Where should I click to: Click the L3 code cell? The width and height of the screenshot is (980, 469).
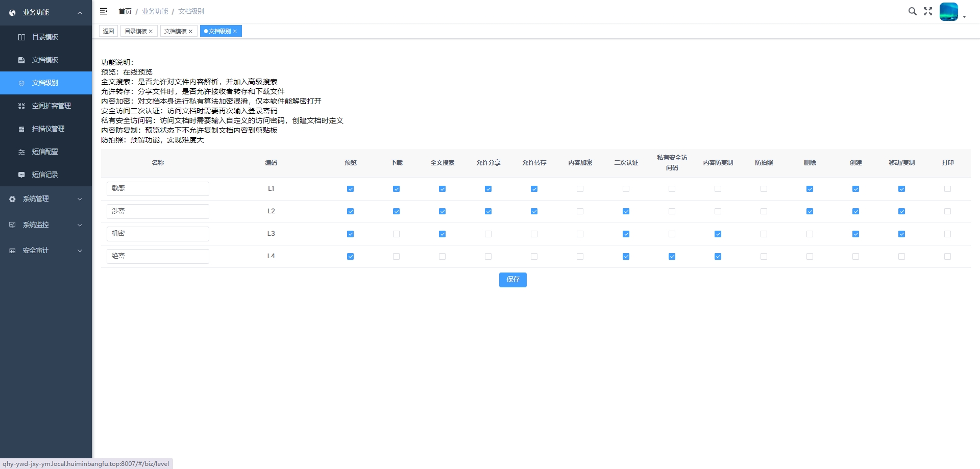pos(271,234)
